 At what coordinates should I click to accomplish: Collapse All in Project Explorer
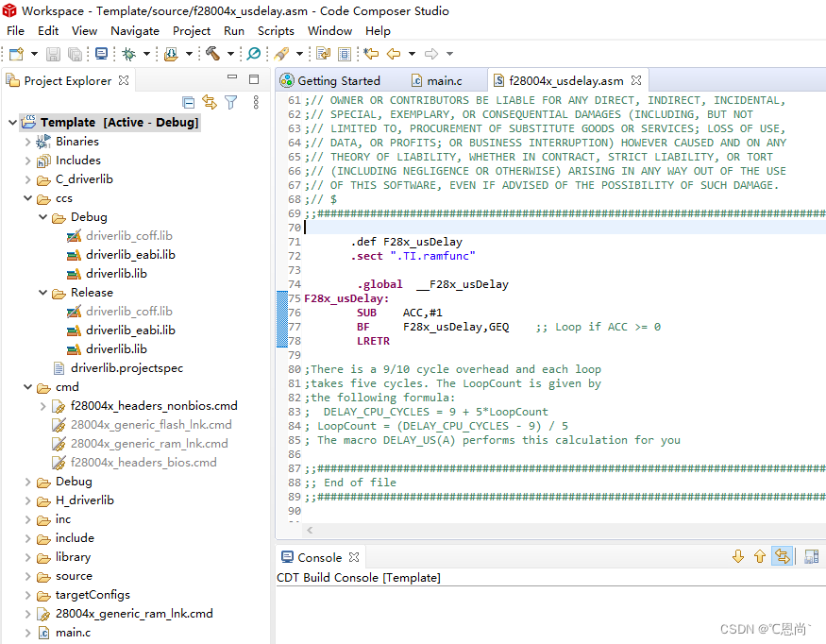pos(189,102)
